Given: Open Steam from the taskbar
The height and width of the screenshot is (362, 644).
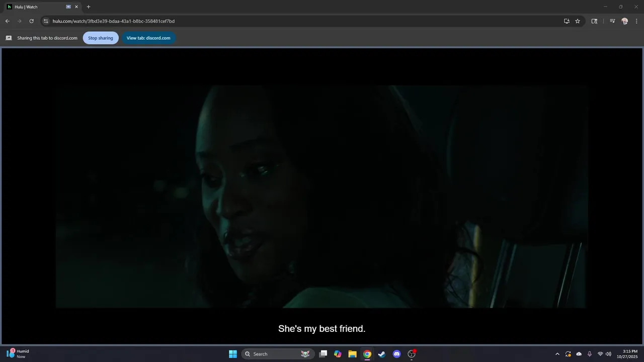Looking at the screenshot, I should pos(382,354).
